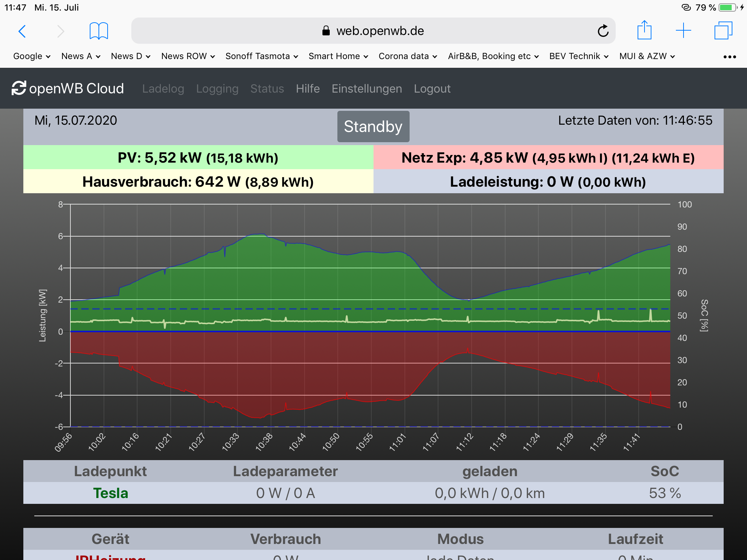747x560 pixels.
Task: Open the Logging menu item
Action: (x=217, y=89)
